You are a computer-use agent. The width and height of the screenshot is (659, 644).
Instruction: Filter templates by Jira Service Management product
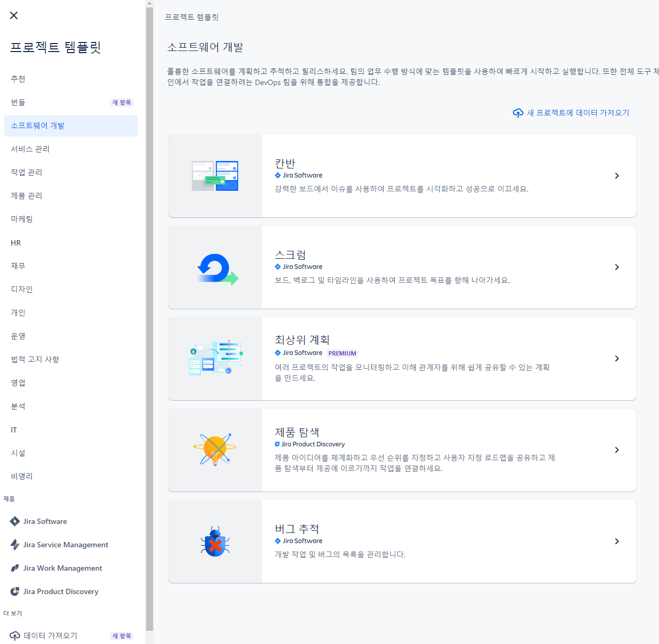tap(71, 545)
